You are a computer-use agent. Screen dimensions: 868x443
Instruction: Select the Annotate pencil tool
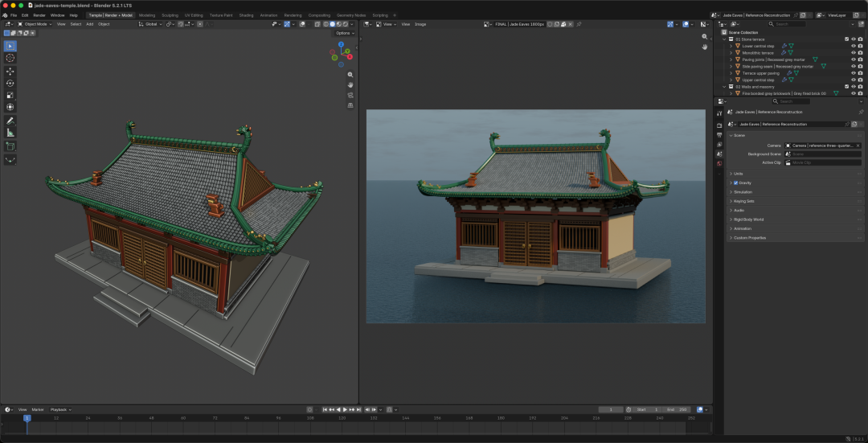point(10,121)
